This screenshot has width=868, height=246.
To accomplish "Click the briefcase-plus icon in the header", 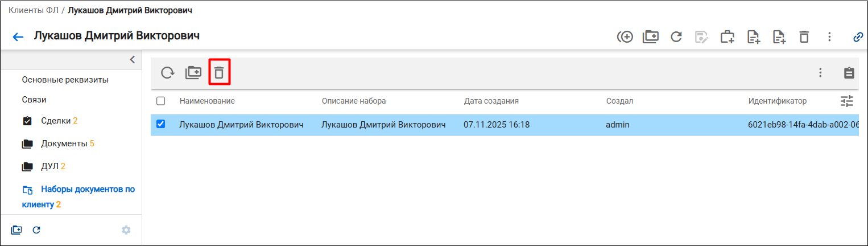I will [x=728, y=37].
